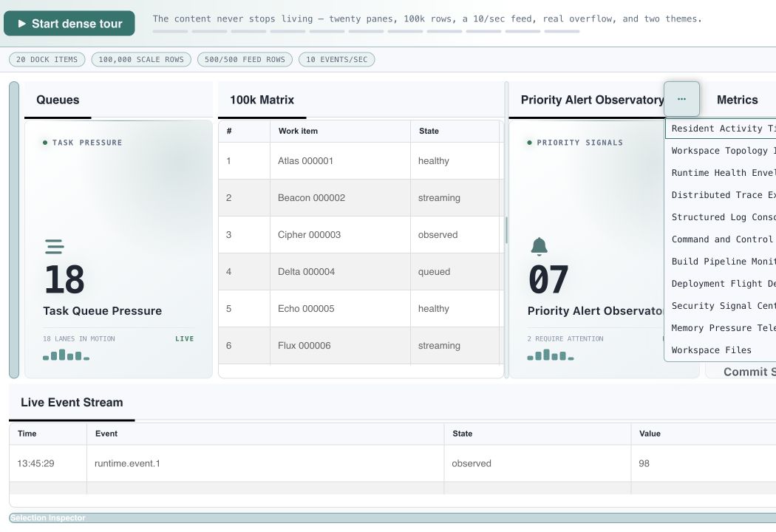Choose Resident Activity from overflow menu
The width and height of the screenshot is (776, 532).
tap(721, 128)
